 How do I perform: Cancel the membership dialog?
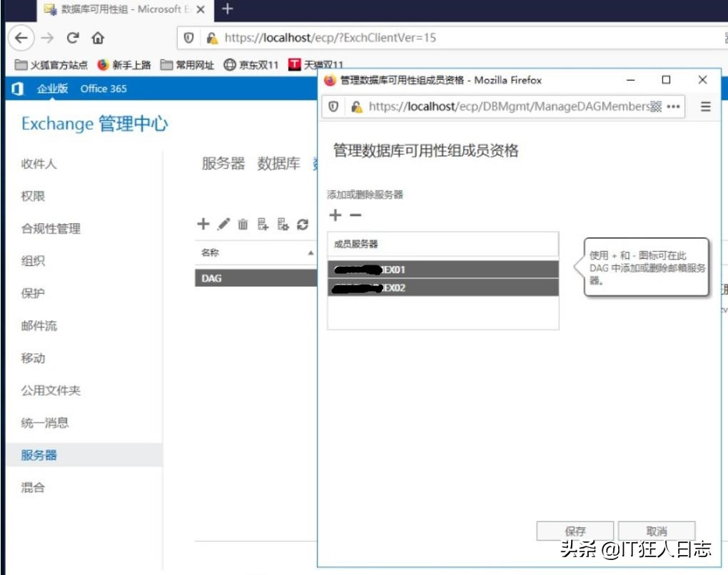coord(657,531)
